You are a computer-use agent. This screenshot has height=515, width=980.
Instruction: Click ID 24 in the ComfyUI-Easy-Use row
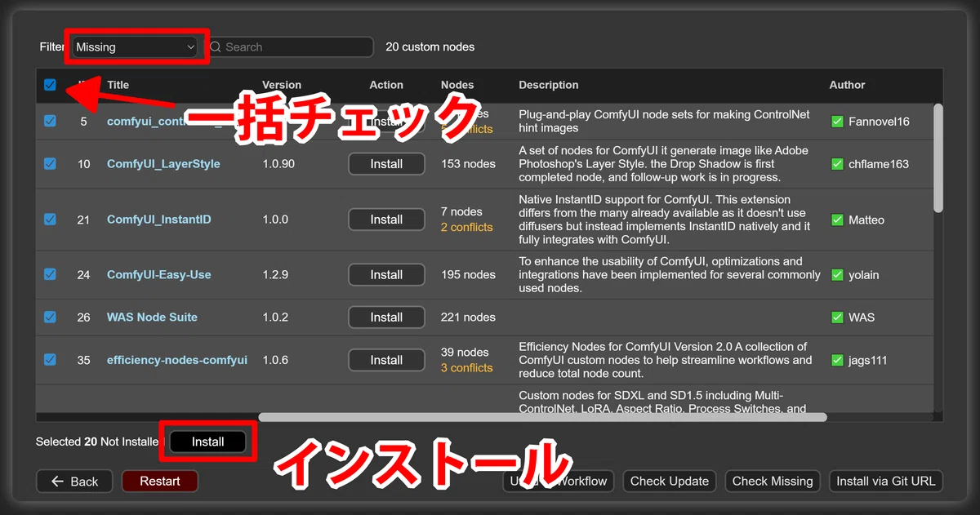pos(83,275)
